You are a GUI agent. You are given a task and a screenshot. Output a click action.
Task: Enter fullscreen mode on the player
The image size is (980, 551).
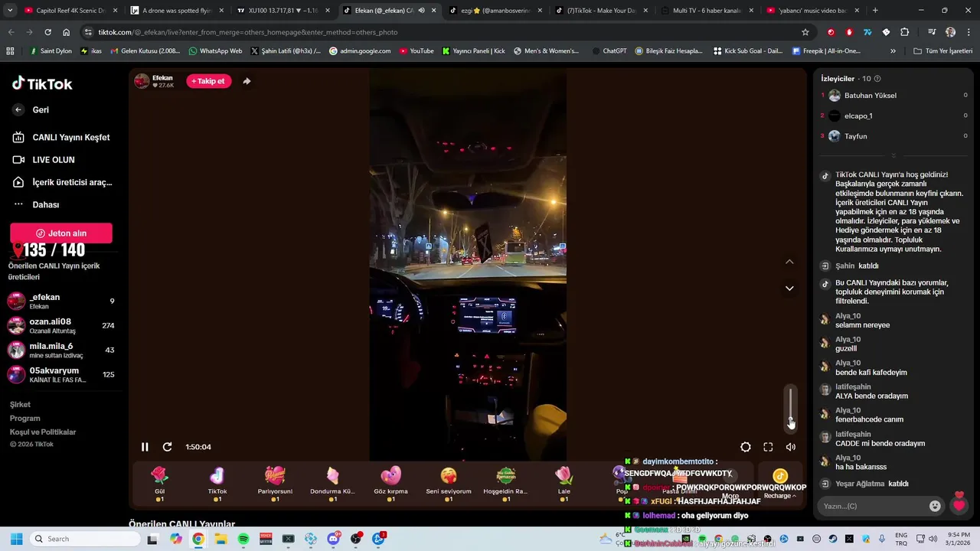pyautogui.click(x=768, y=447)
